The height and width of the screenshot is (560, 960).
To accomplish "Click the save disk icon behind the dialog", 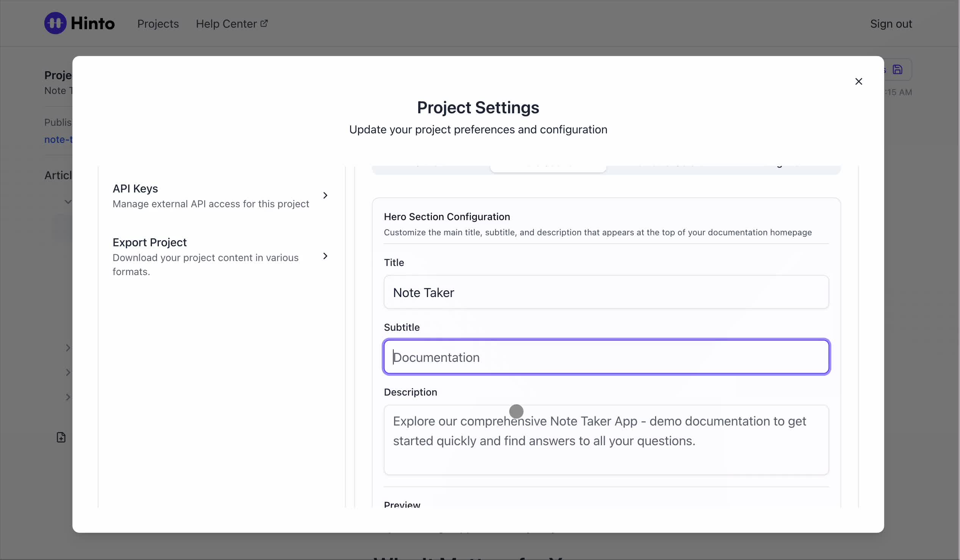I will pyautogui.click(x=897, y=70).
